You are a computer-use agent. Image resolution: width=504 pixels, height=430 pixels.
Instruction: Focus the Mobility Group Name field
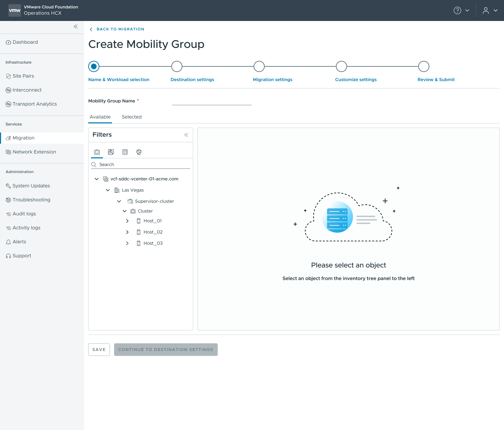(x=212, y=101)
